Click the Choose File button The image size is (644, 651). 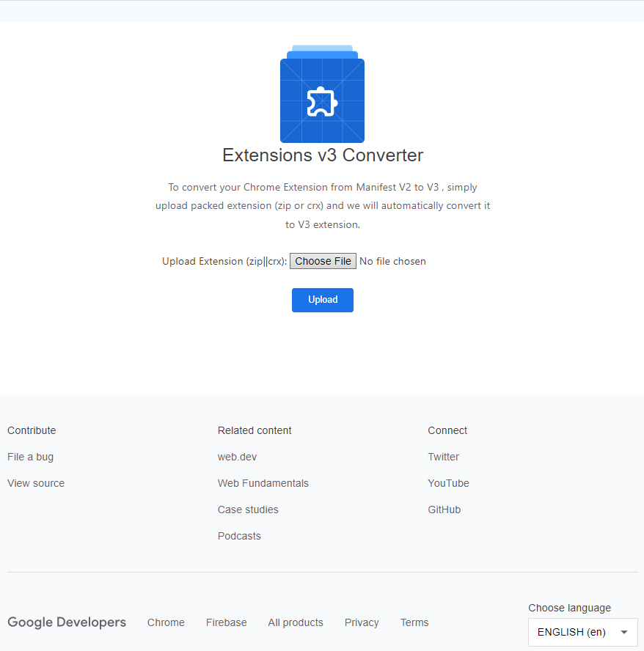click(323, 261)
